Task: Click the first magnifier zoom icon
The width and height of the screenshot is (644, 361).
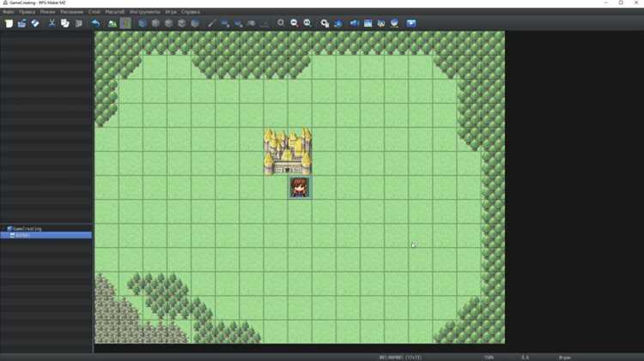Action: [281, 23]
